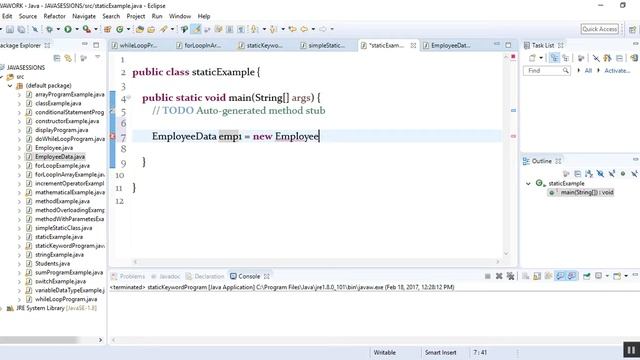Screen dimensions: 640x360
Task: Click the Find field in Task List
Action: 547,71
